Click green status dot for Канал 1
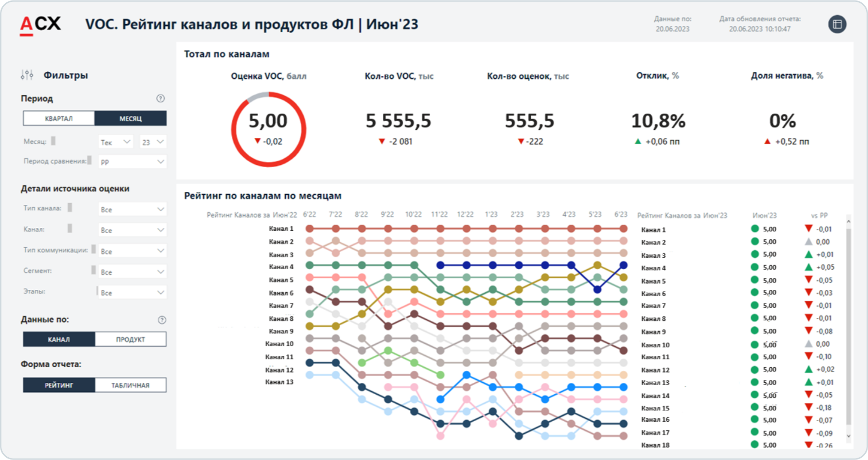This screenshot has height=460, width=868. click(755, 229)
